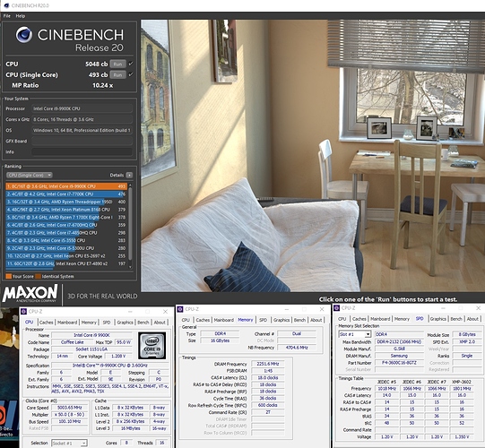This screenshot has height=448, width=485.
Task: Select the Intel Xeon Platinum 8168 ranking row
Action: click(66, 210)
